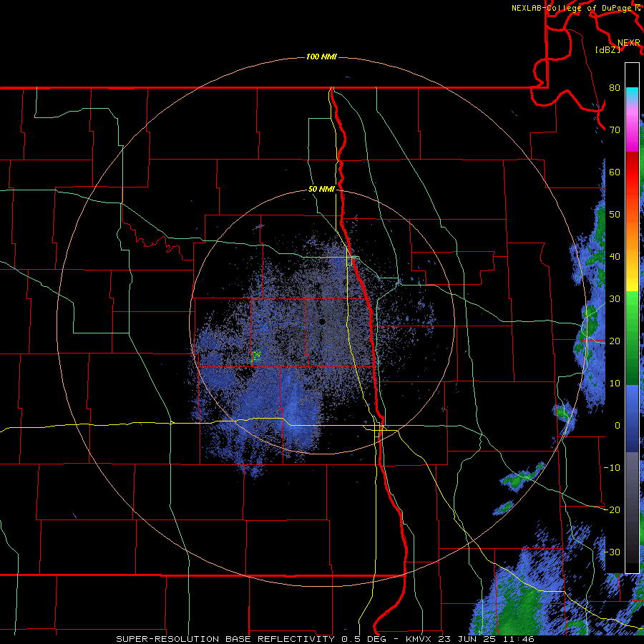This screenshot has height=644, width=644.
Task: Click the -20 value on the dBZ scale
Action: (x=612, y=509)
